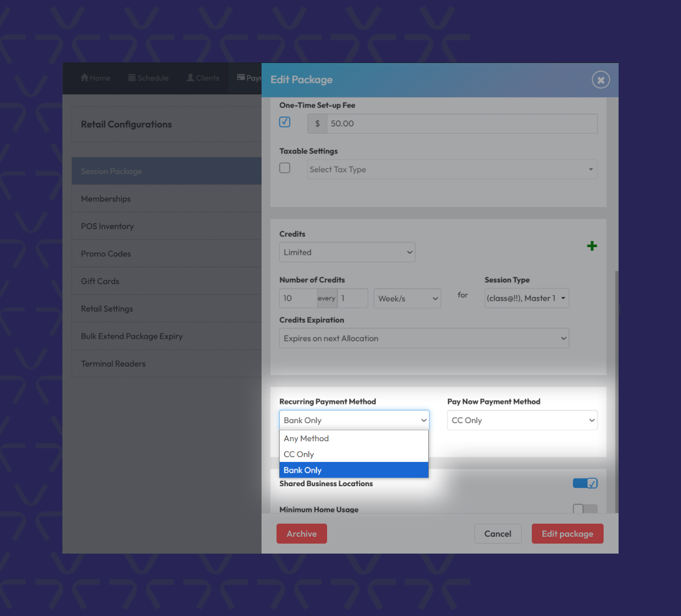The width and height of the screenshot is (681, 616).
Task: Close the Edit Package dialog with X
Action: (600, 80)
